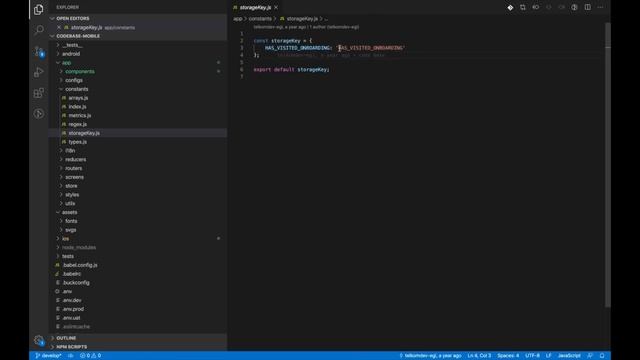This screenshot has width=640, height=360.
Task: Open the .env.prod file
Action: [x=138, y=309]
